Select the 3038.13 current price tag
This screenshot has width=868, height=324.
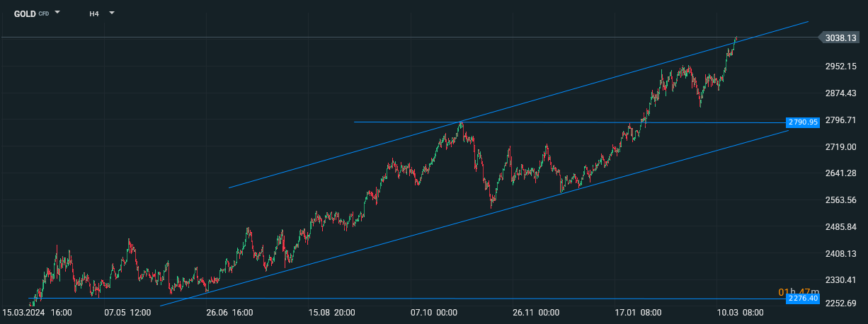pos(840,38)
